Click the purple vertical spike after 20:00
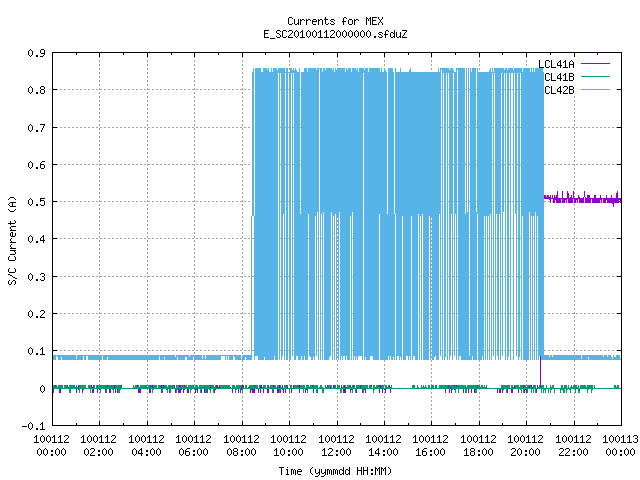The image size is (640, 480). (x=540, y=371)
